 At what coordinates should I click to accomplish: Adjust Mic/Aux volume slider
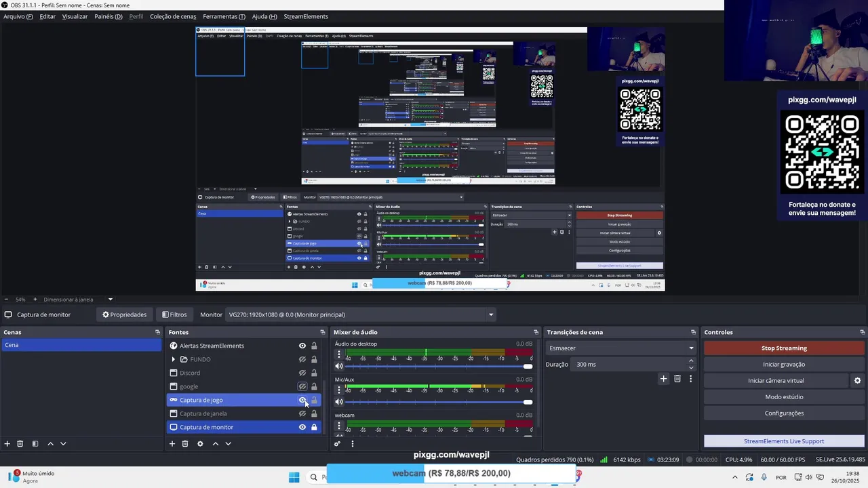[439, 402]
